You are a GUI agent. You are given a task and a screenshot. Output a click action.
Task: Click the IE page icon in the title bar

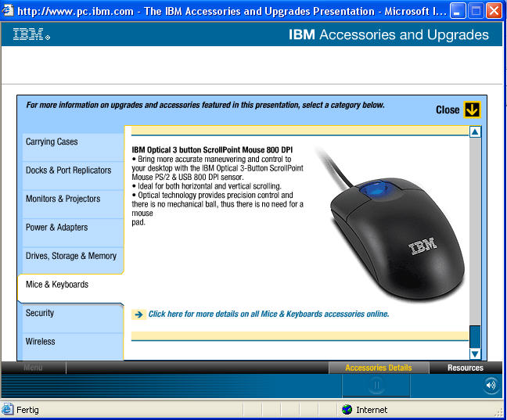coord(8,10)
